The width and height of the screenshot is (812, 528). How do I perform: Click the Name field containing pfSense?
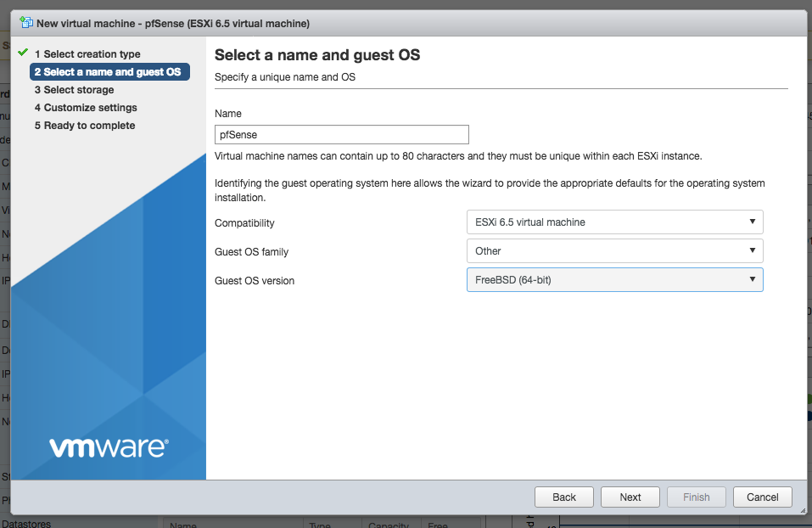341,134
